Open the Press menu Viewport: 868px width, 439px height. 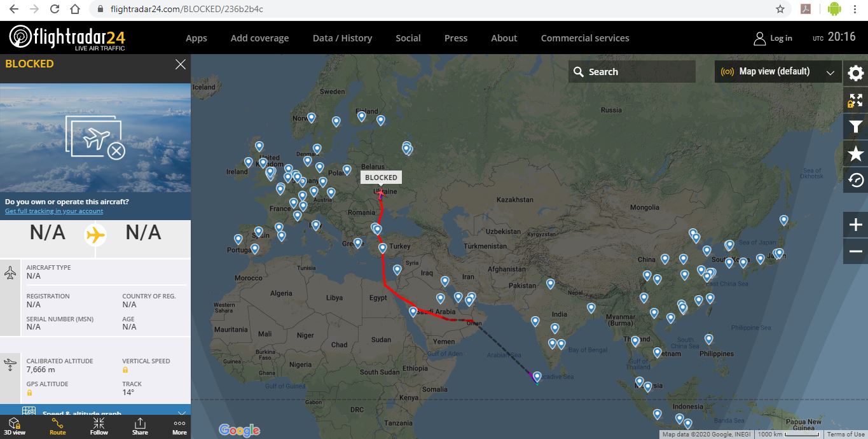click(x=456, y=38)
